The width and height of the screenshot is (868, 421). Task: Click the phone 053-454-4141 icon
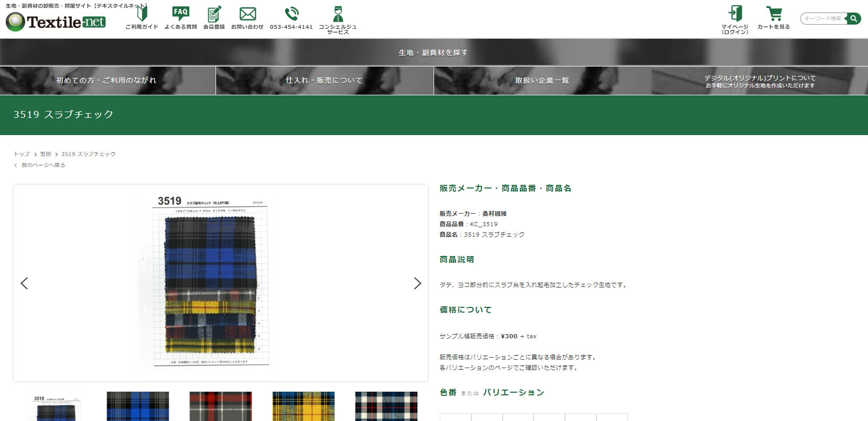(291, 17)
